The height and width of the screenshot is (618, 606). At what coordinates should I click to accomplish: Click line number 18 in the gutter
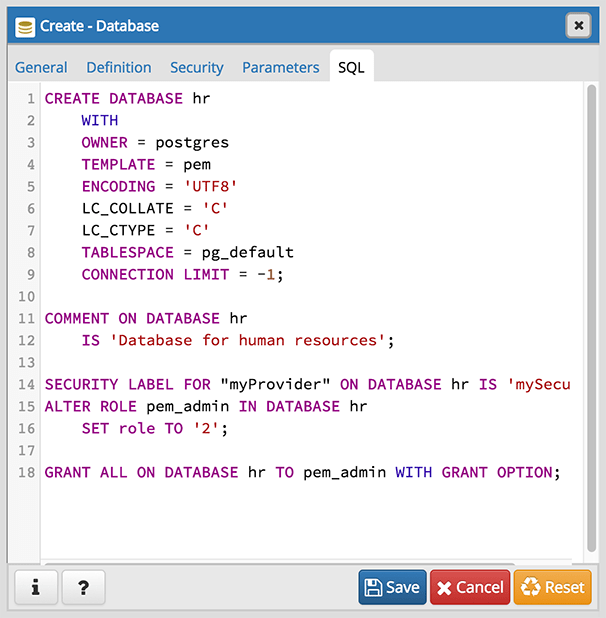26,473
